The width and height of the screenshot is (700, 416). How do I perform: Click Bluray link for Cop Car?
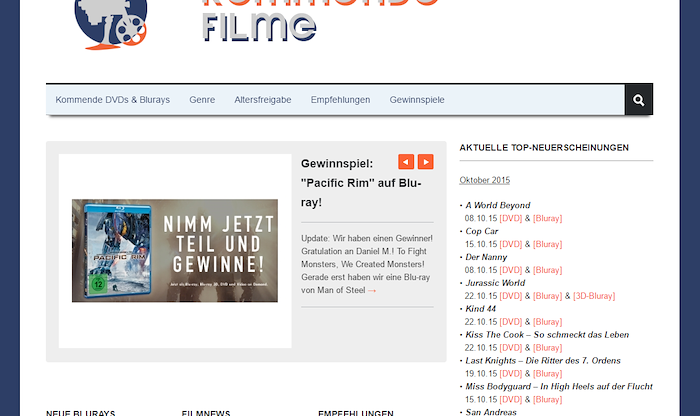pyautogui.click(x=548, y=244)
